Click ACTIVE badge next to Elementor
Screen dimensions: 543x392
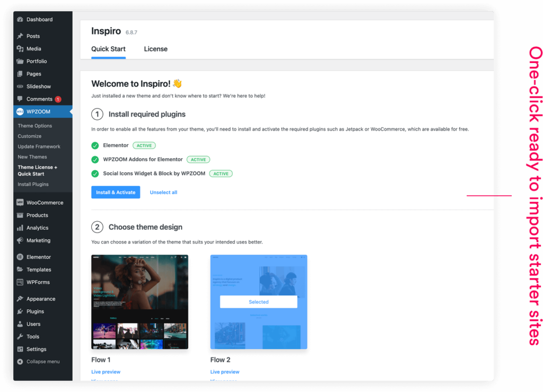(144, 145)
